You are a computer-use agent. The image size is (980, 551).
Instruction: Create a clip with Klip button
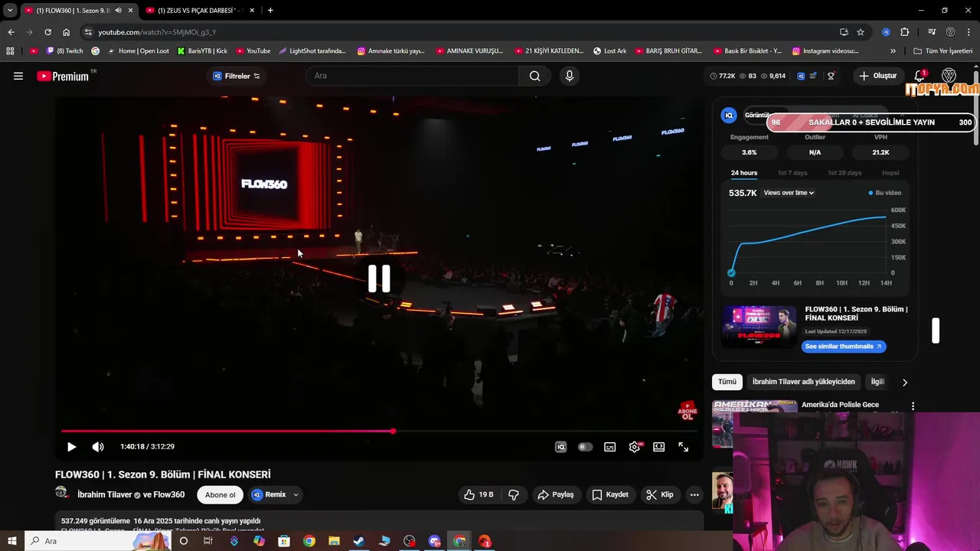pos(660,495)
